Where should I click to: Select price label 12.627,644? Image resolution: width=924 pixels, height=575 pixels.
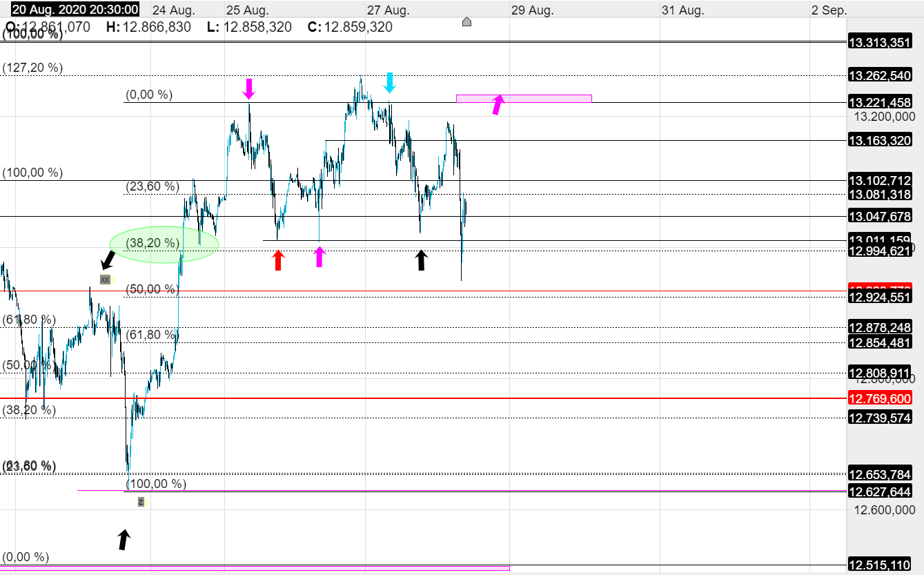pos(880,491)
